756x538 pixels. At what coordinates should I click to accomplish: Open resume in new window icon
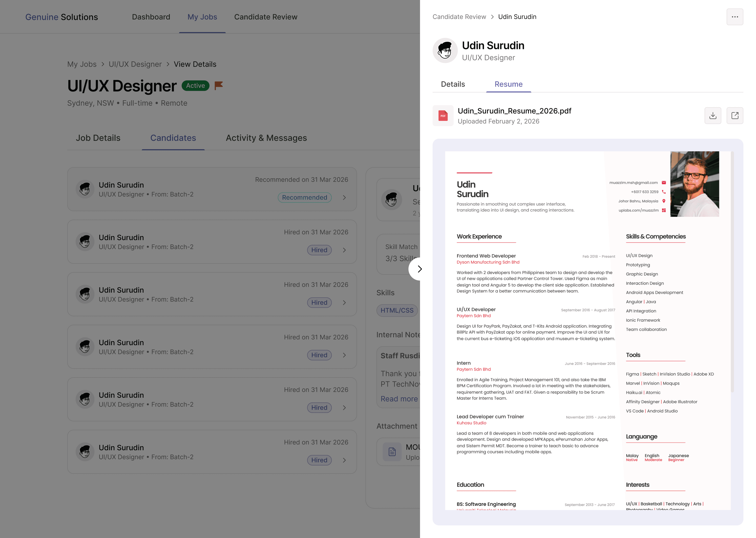click(735, 116)
